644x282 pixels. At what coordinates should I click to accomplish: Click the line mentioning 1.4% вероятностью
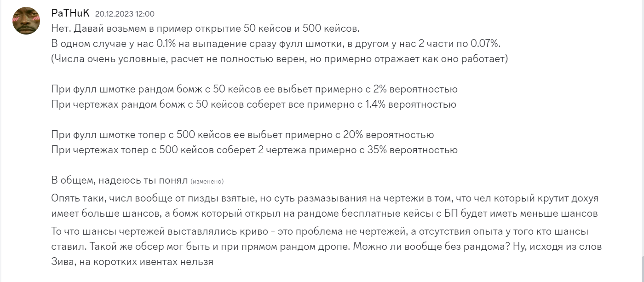pos(253,104)
